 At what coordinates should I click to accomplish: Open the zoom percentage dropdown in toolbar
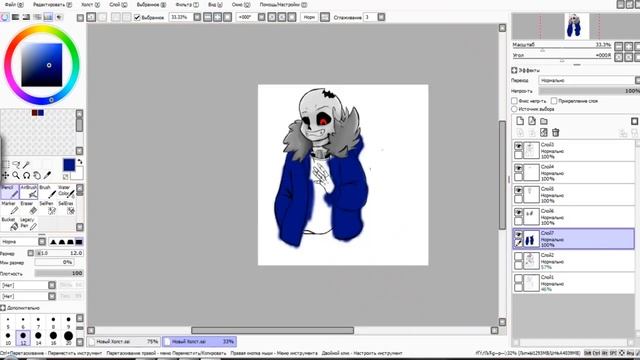click(197, 17)
